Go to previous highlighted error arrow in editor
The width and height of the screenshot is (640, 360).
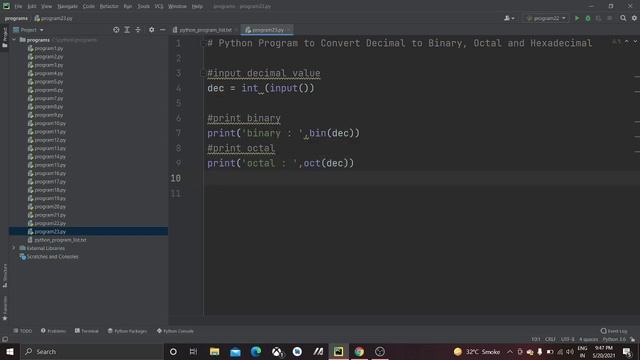point(627,42)
